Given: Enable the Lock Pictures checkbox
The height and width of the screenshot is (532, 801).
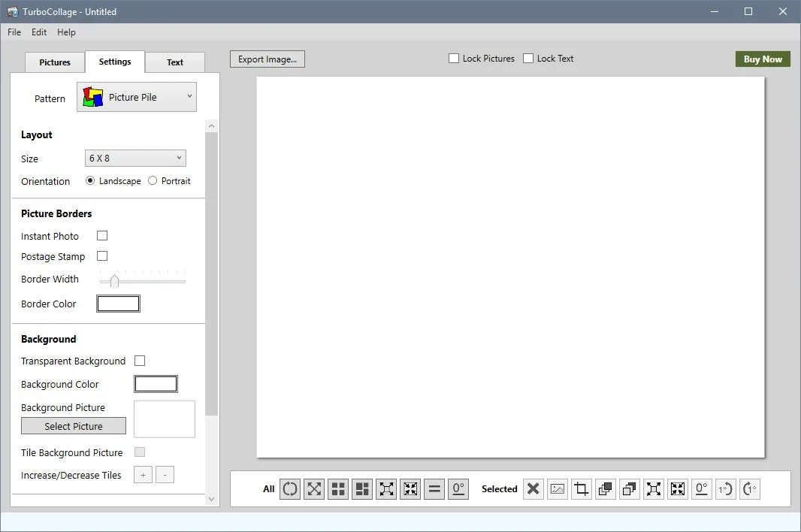Looking at the screenshot, I should click(454, 59).
